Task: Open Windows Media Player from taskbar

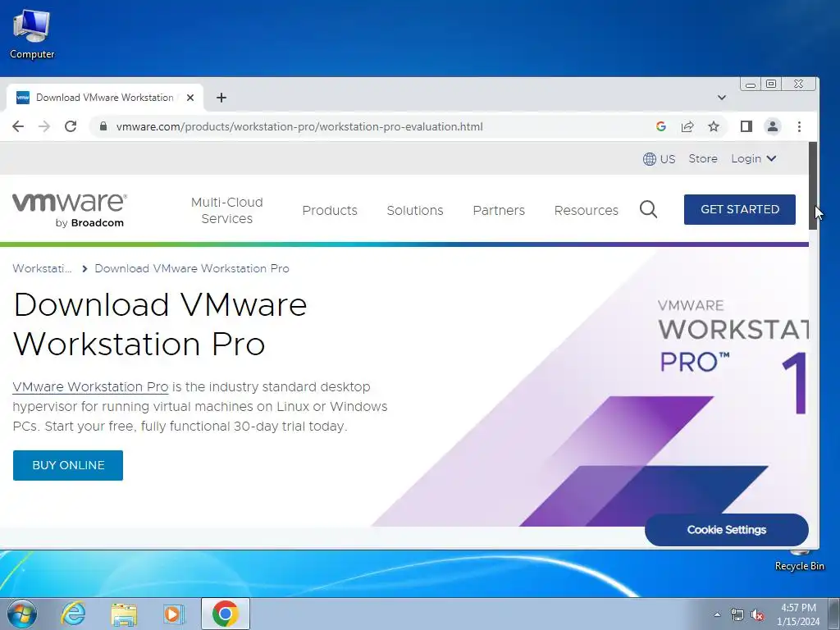Action: click(173, 614)
